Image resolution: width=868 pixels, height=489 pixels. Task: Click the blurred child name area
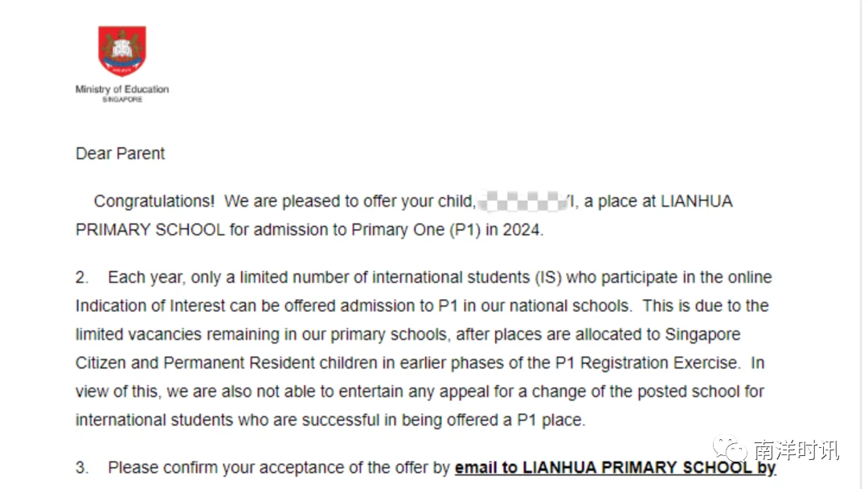(522, 201)
